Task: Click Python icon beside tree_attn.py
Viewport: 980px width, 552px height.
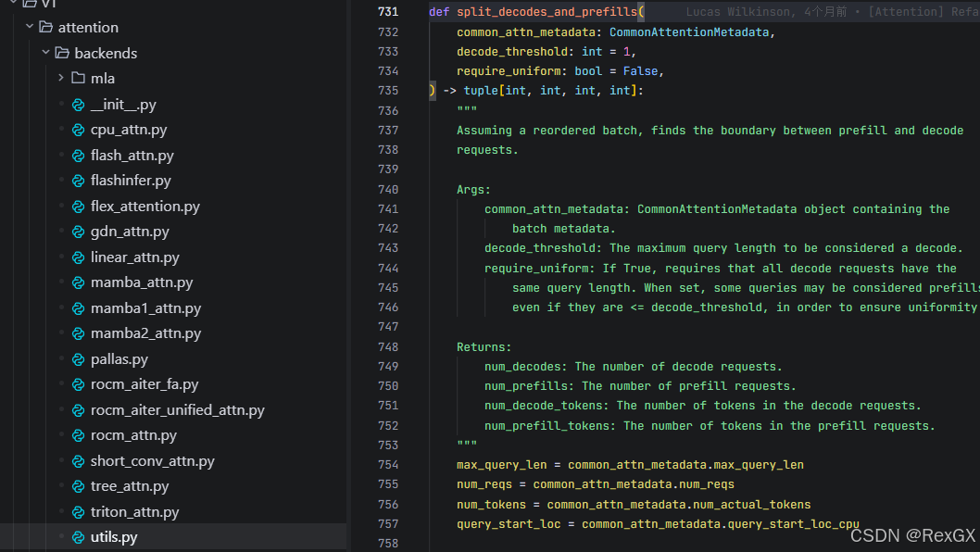Action: 78,486
